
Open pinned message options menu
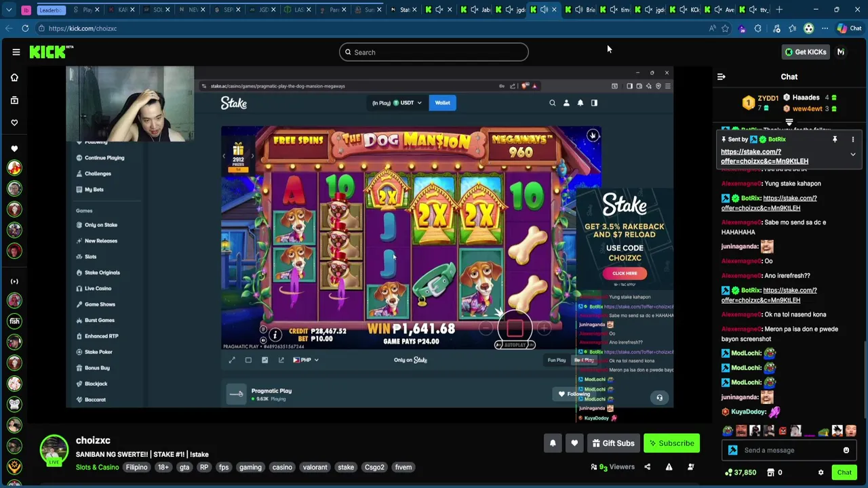853,140
